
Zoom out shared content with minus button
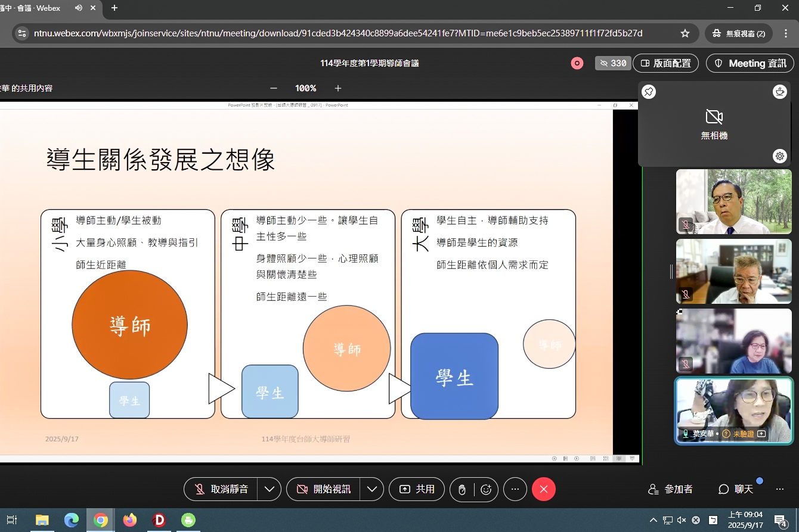[x=274, y=88]
